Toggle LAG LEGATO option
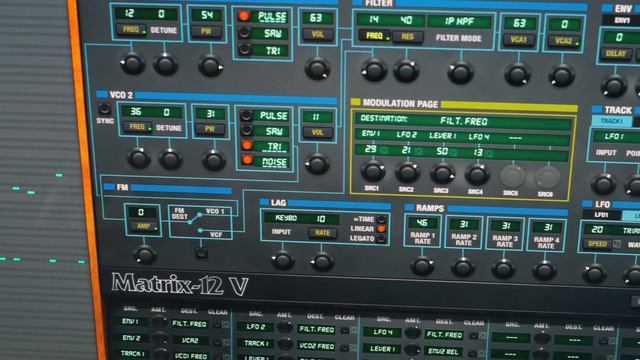Image resolution: width=640 pixels, height=360 pixels. coord(381,238)
